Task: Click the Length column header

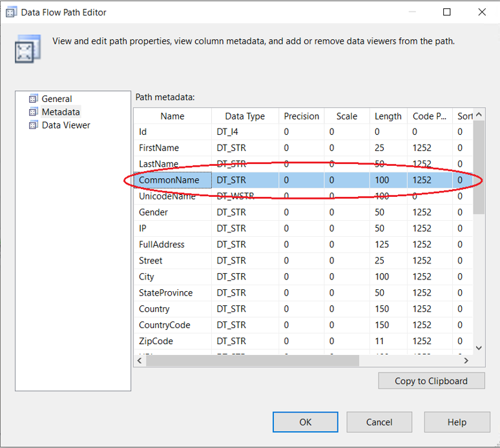Action: click(x=388, y=116)
